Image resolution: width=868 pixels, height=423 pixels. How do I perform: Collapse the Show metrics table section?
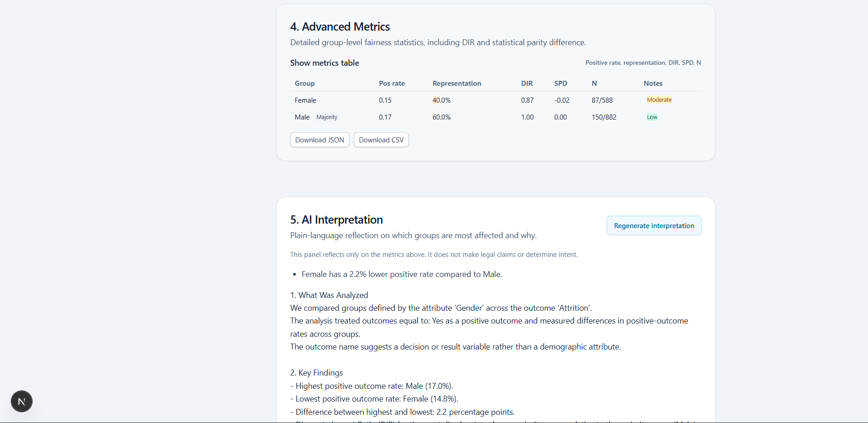pyautogui.click(x=324, y=63)
